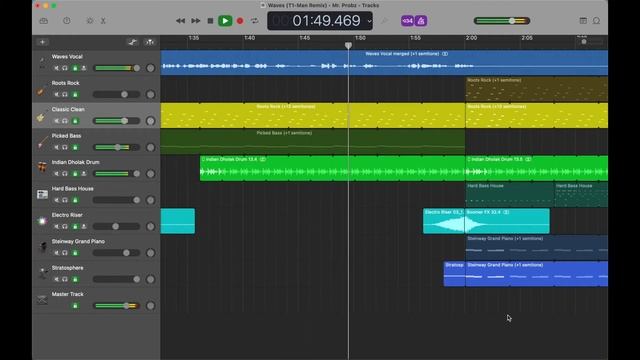Select Stratosphere track icon
The height and width of the screenshot is (360, 640).
42,273
